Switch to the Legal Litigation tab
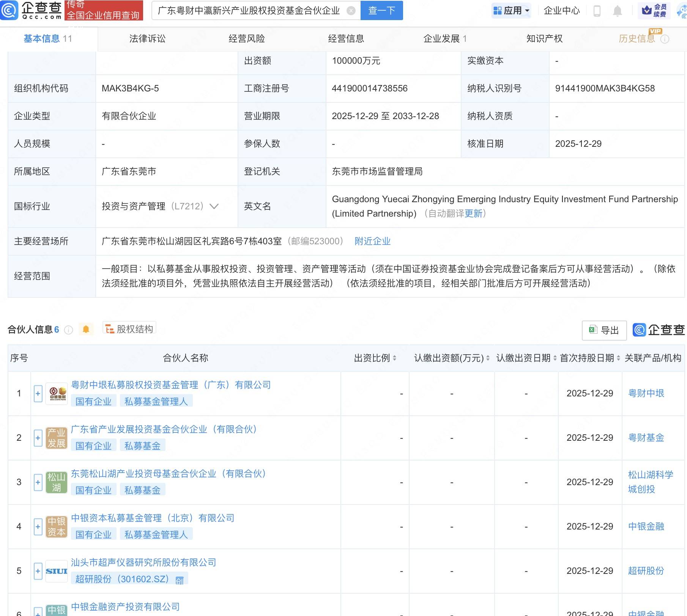 point(147,39)
